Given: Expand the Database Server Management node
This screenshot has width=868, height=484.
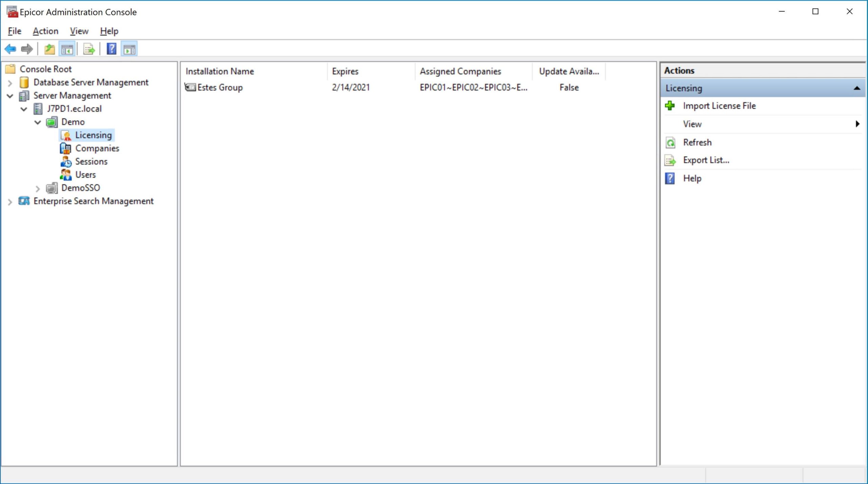Looking at the screenshot, I should tap(10, 83).
